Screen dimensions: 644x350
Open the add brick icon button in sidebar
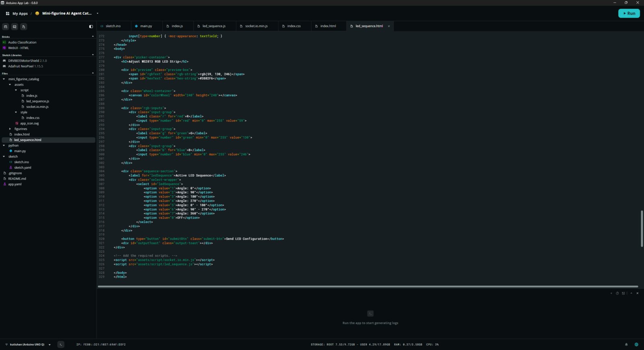coord(6,27)
